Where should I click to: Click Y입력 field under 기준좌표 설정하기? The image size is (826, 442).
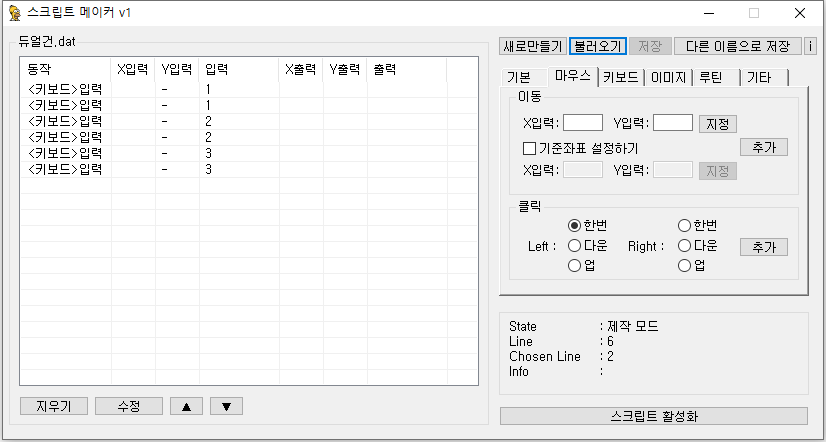pos(673,170)
